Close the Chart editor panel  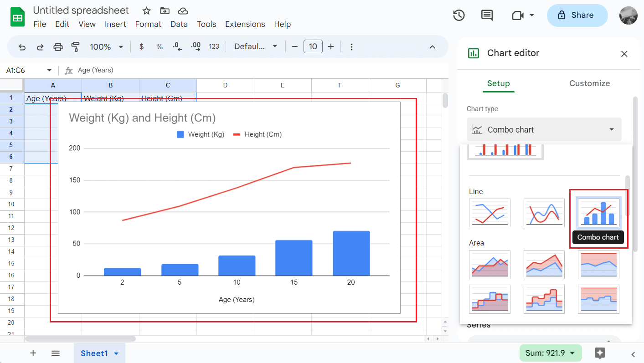[624, 54]
